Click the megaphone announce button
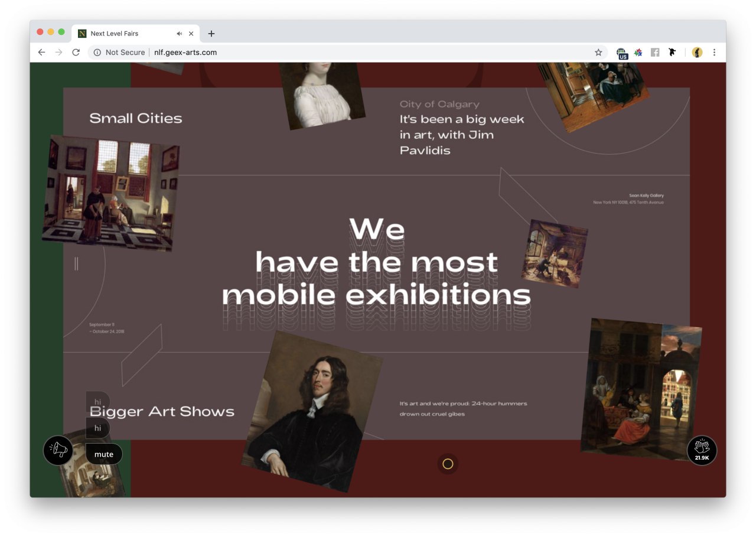 (58, 450)
